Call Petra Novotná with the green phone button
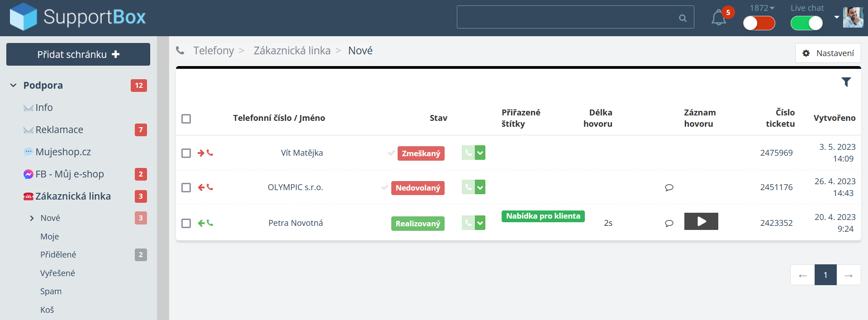Viewport: 868px width, 320px height. pos(468,223)
